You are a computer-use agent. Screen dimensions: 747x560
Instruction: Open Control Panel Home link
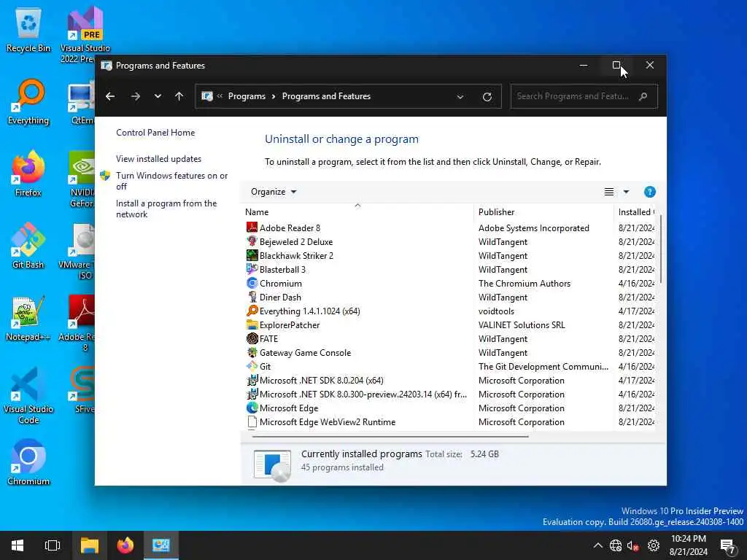tap(155, 133)
